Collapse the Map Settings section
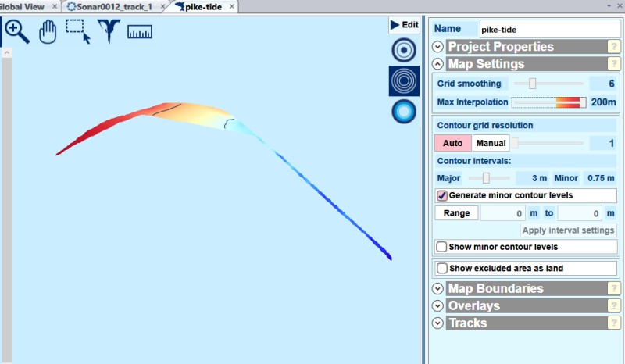This screenshot has width=625, height=364. [x=437, y=64]
